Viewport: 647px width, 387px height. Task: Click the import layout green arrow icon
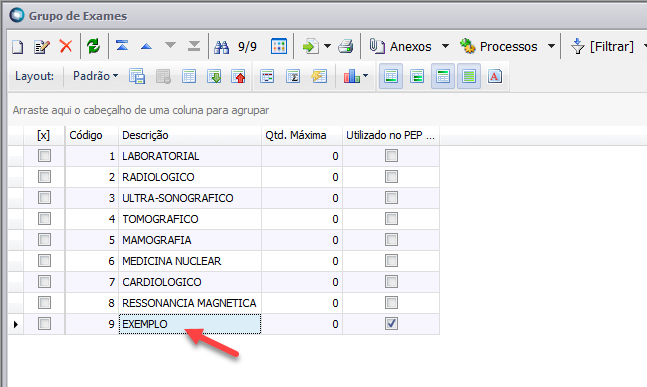(214, 76)
